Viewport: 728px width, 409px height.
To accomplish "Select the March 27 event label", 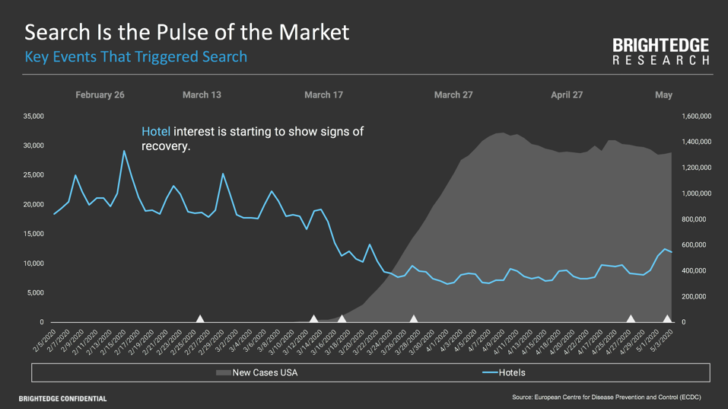I will point(453,95).
